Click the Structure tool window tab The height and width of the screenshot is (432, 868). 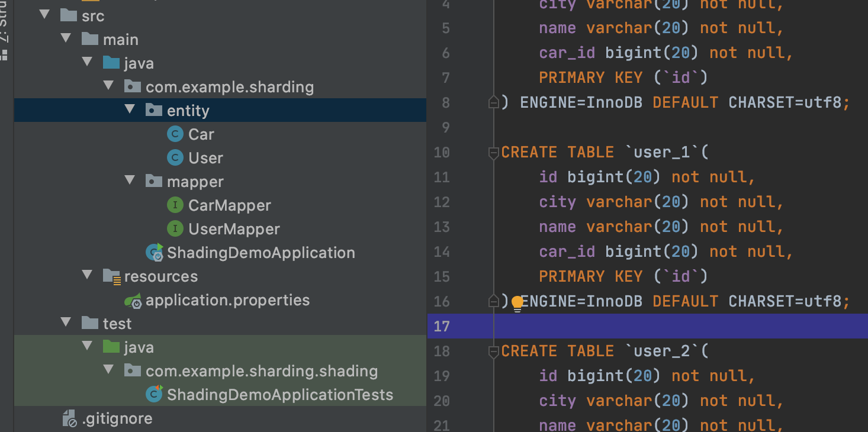(5, 30)
